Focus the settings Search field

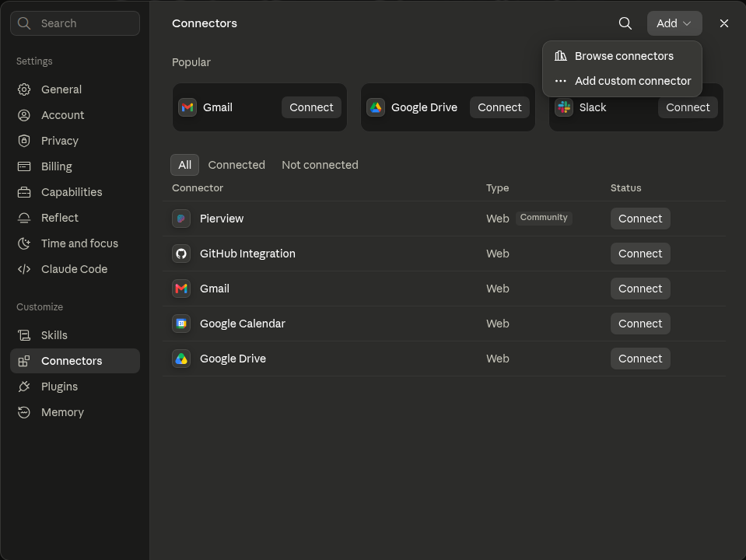pyautogui.click(x=75, y=23)
